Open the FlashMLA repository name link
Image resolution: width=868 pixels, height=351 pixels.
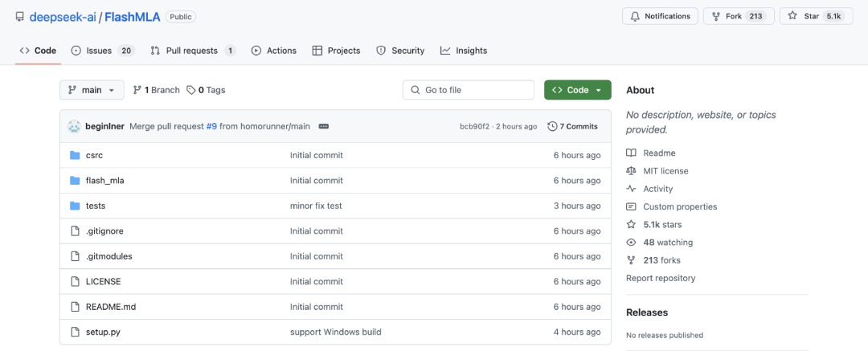[133, 17]
